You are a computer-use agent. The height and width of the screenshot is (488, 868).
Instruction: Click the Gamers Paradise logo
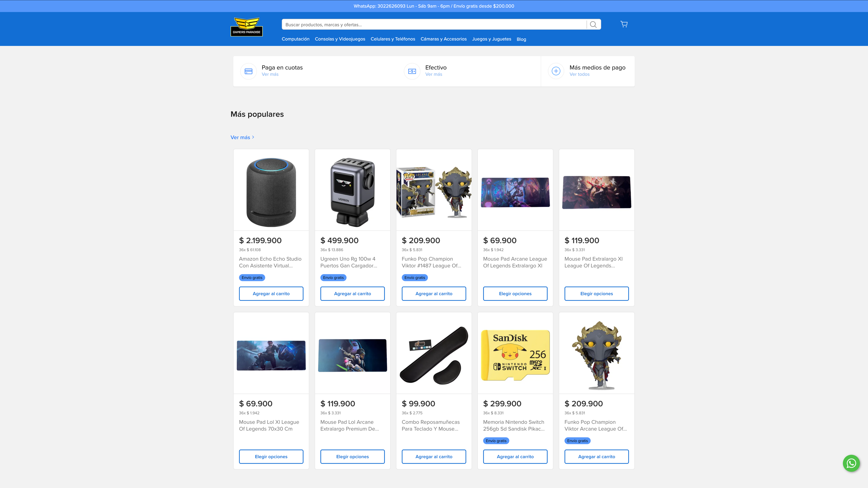point(246,27)
